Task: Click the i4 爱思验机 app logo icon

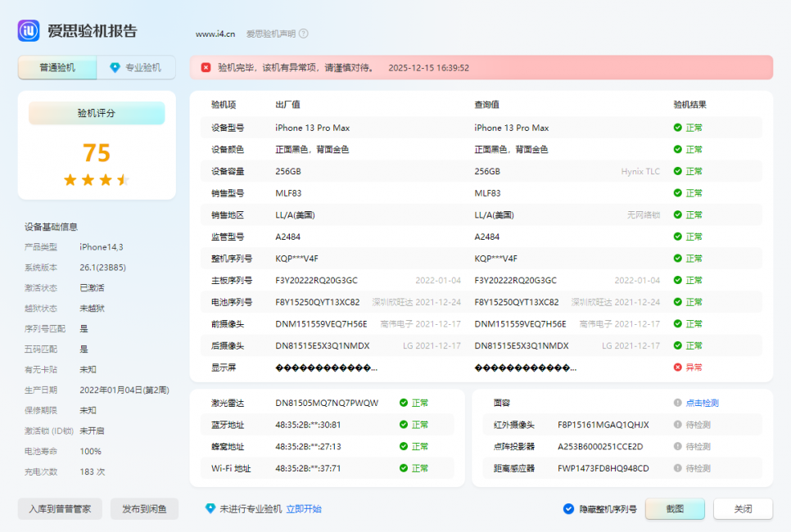Action: (28, 30)
